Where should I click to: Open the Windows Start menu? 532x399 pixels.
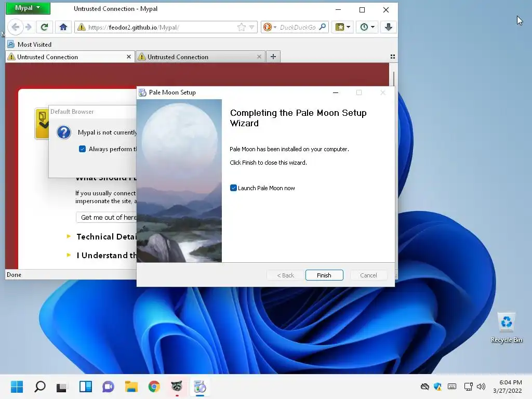(17, 387)
